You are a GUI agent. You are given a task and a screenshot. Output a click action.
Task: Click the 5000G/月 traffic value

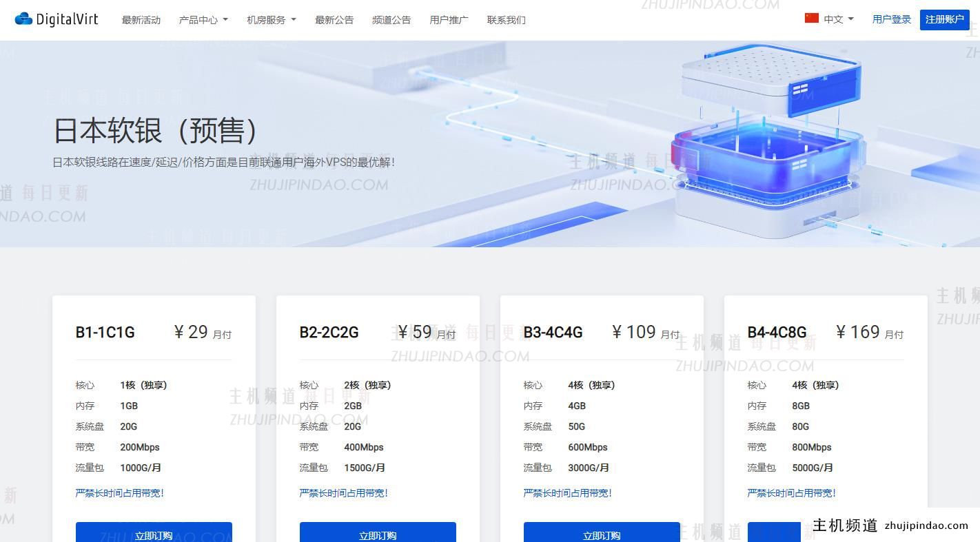(x=813, y=468)
